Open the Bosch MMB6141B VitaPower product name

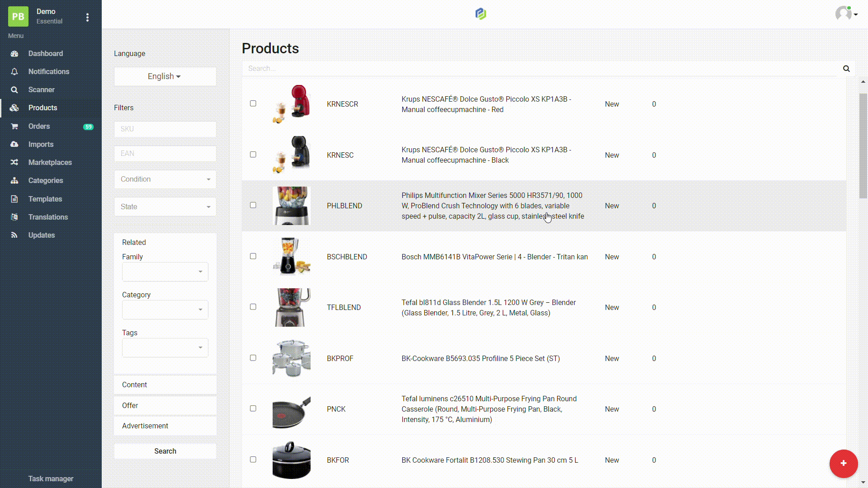point(495,257)
